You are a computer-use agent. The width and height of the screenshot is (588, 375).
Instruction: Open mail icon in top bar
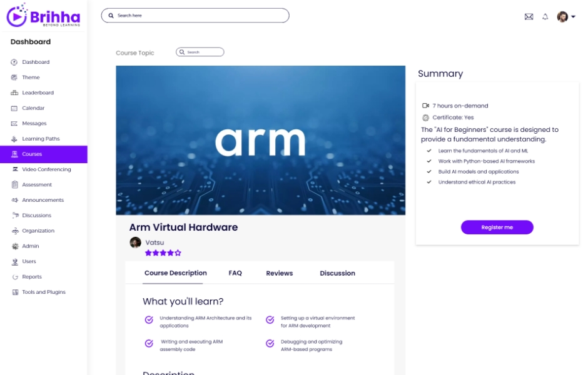(x=529, y=16)
